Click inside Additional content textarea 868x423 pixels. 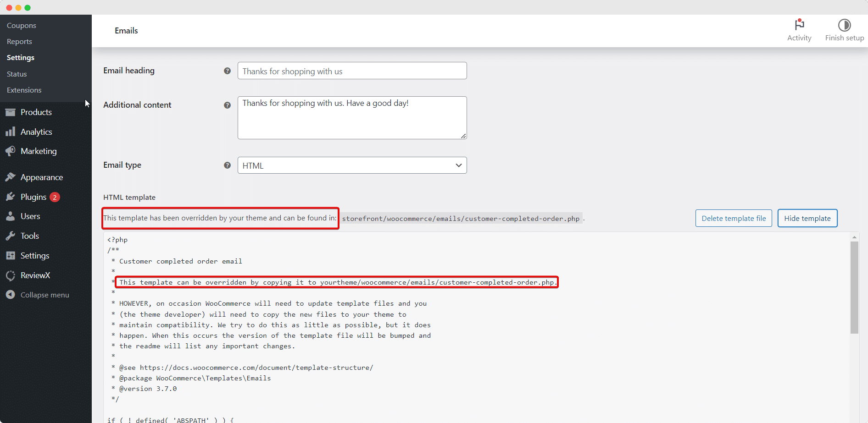click(352, 118)
